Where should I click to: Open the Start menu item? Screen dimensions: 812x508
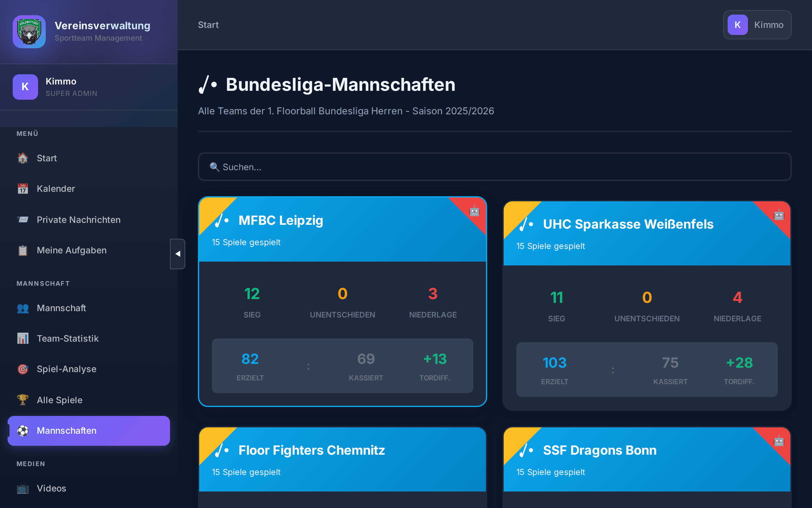[88, 158]
